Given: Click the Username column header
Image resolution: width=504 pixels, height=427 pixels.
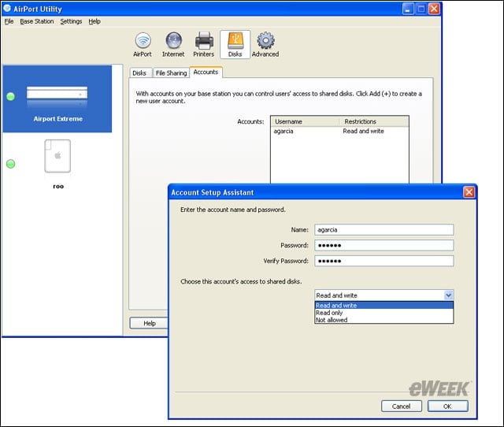Looking at the screenshot, I should tap(305, 121).
